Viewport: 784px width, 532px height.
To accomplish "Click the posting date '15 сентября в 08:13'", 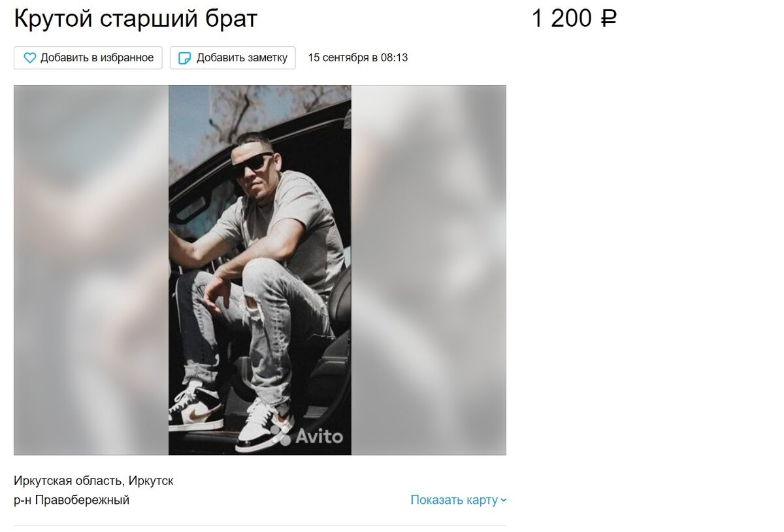I will [357, 57].
